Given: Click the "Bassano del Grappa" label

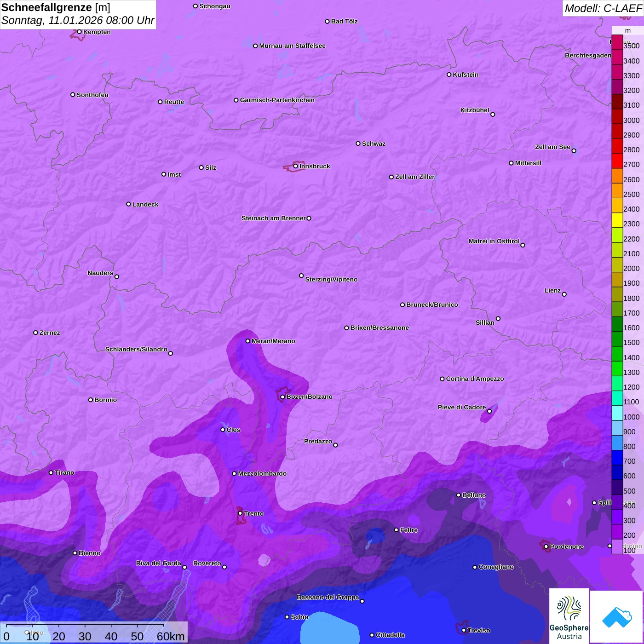Looking at the screenshot, I should (328, 597).
